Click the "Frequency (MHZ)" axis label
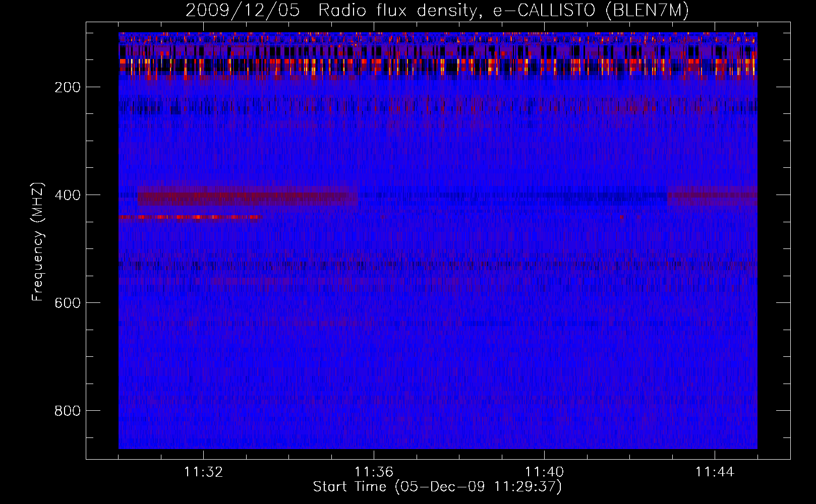 coord(38,241)
